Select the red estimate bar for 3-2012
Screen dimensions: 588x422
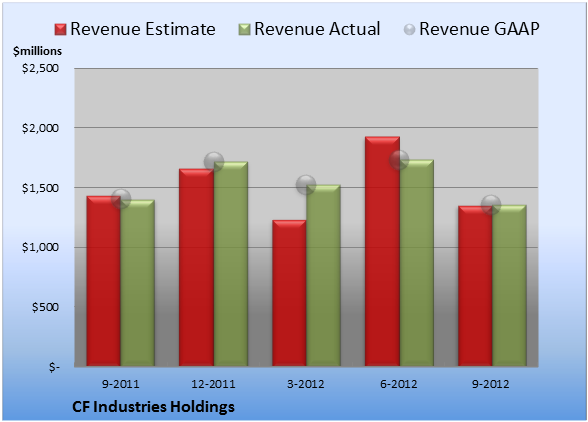[289, 293]
